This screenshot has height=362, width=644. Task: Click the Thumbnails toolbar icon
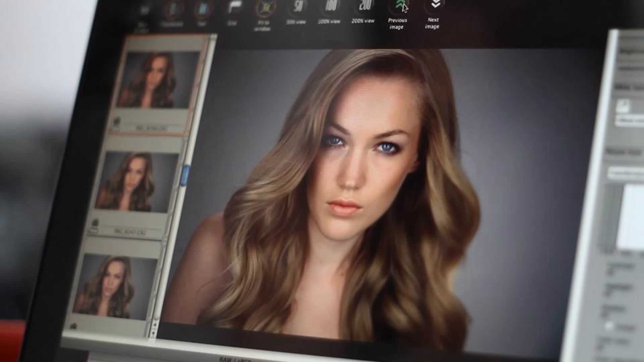coord(173,10)
